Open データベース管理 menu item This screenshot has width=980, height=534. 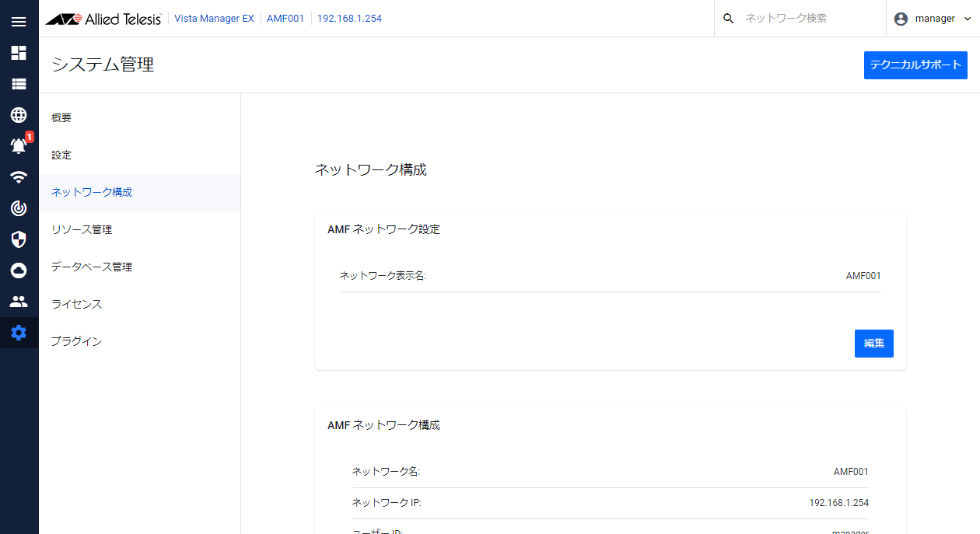tap(92, 267)
